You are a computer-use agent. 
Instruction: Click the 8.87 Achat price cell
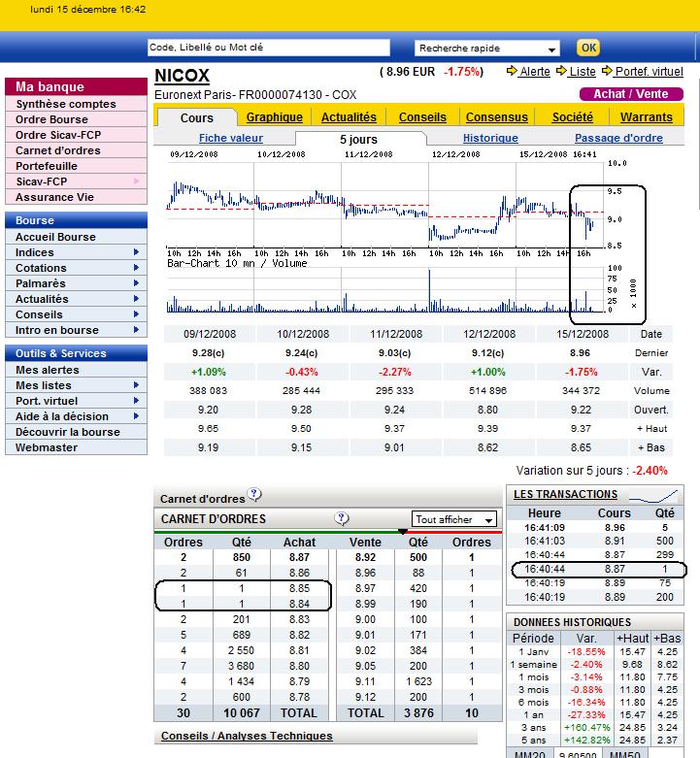pyautogui.click(x=299, y=557)
